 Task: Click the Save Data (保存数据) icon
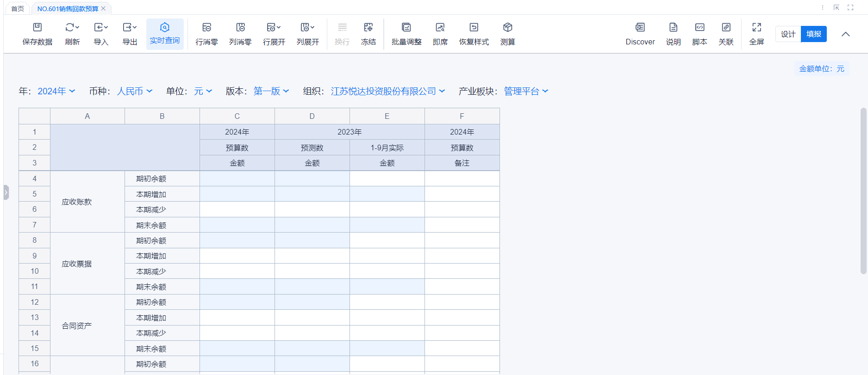point(37,28)
